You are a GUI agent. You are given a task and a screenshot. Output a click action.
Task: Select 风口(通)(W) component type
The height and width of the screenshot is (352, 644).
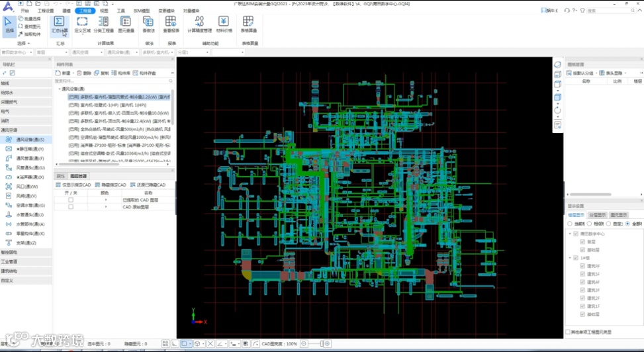[26, 187]
